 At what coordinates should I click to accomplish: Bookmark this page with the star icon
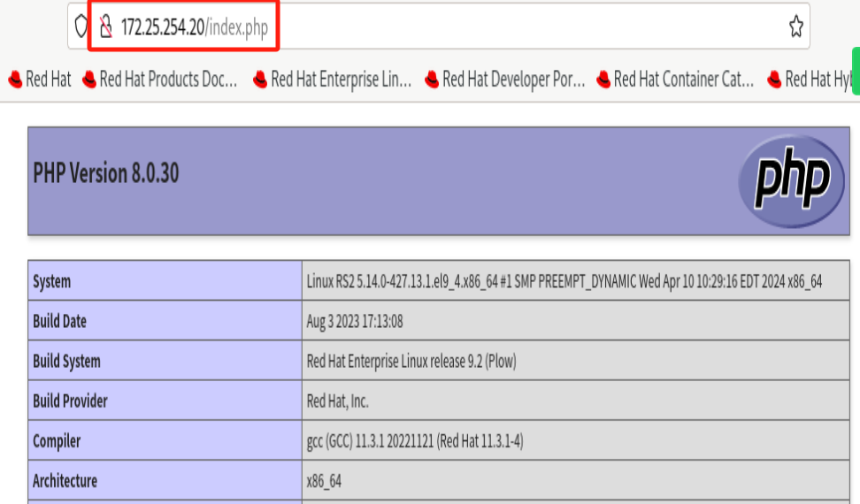click(795, 27)
